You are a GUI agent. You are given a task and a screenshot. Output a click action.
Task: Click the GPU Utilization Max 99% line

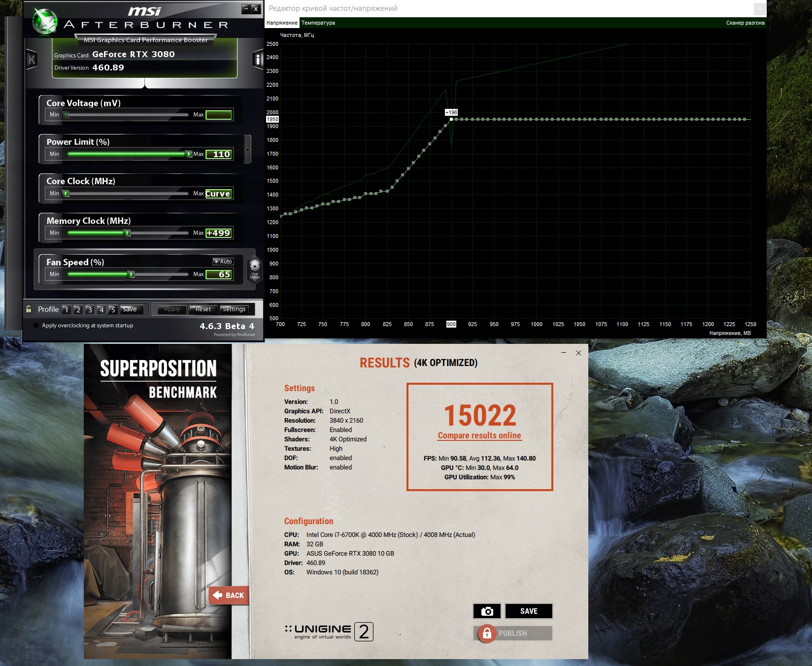coord(479,477)
